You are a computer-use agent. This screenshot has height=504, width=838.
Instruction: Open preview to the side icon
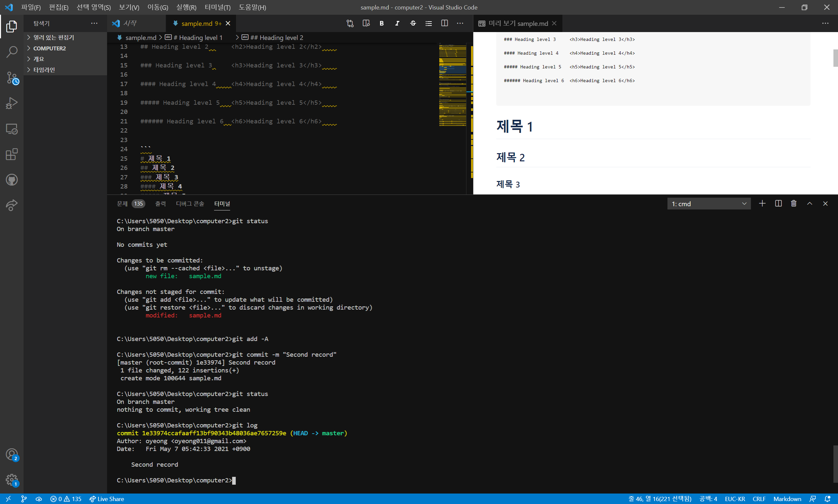[x=366, y=24]
